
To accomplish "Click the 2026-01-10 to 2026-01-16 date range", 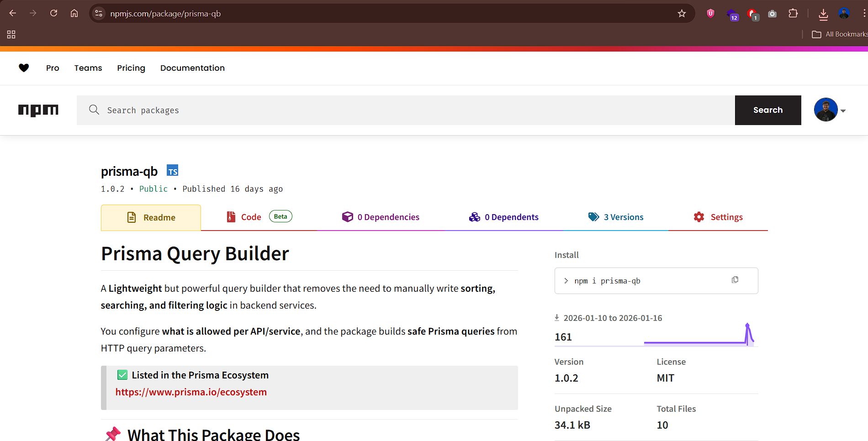I will click(613, 318).
